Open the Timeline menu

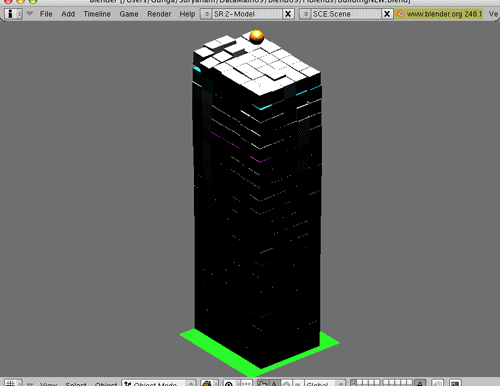(97, 14)
